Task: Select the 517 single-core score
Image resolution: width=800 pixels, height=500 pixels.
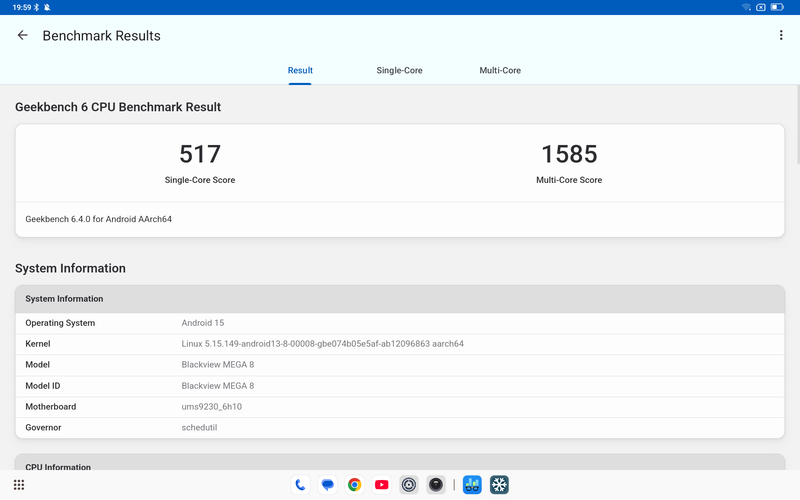Action: 200,154
